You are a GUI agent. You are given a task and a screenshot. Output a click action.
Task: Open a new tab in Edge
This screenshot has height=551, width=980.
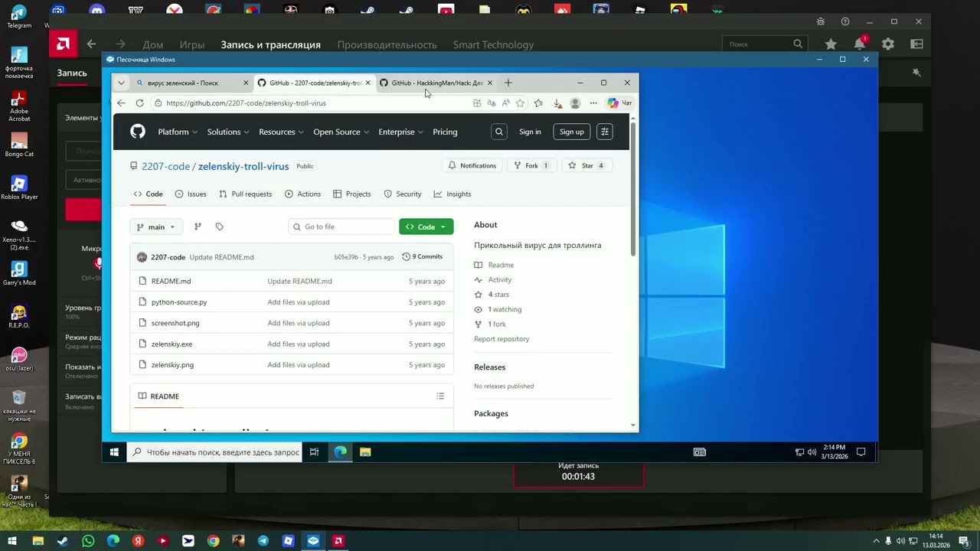coord(508,83)
